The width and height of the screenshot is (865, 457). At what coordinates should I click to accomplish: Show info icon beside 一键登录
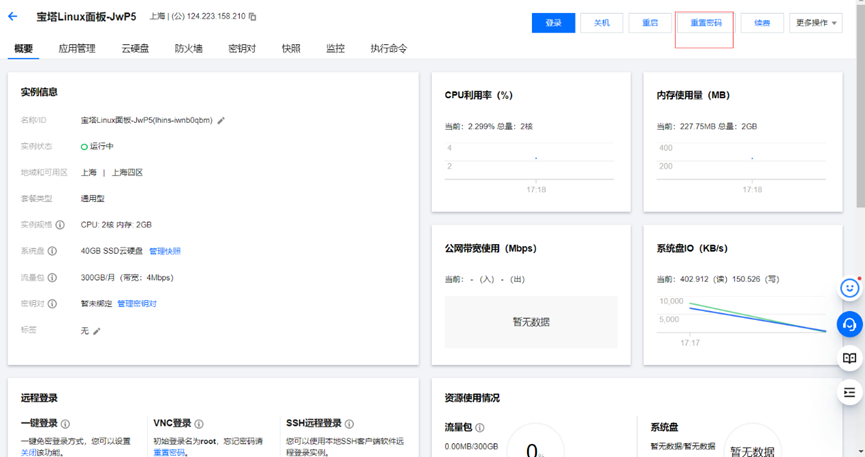pyautogui.click(x=65, y=424)
